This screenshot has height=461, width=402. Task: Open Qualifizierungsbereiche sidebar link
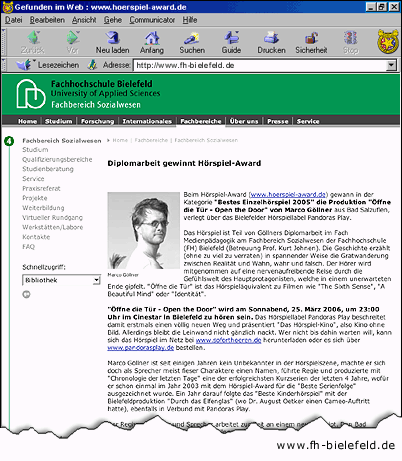point(57,159)
